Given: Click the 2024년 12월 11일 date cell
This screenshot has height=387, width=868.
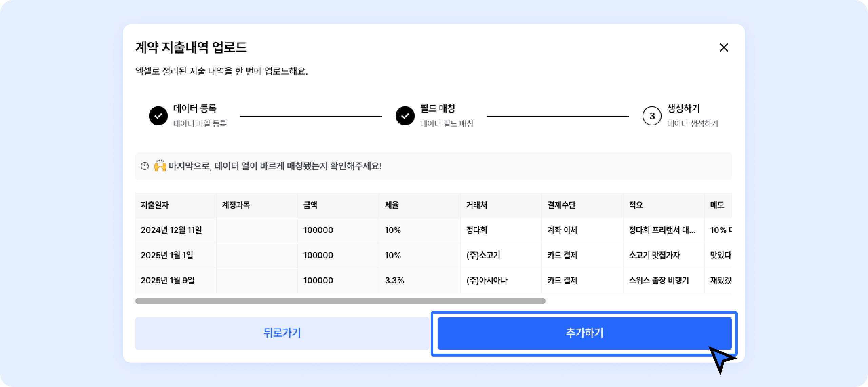Looking at the screenshot, I should pyautogui.click(x=176, y=230).
